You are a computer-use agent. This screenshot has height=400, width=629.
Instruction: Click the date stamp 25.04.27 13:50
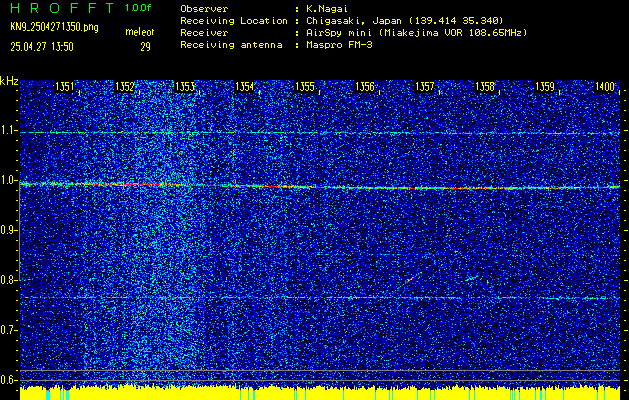[42, 47]
